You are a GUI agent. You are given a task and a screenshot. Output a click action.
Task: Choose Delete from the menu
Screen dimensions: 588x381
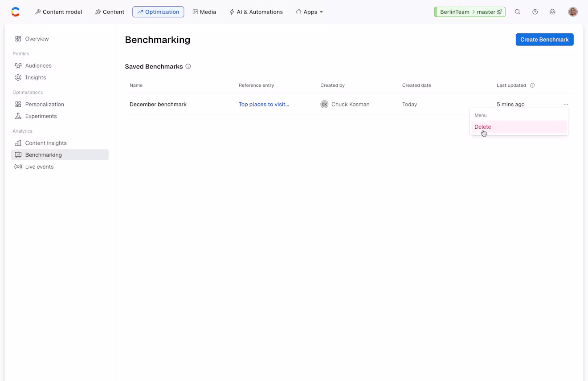(x=519, y=127)
